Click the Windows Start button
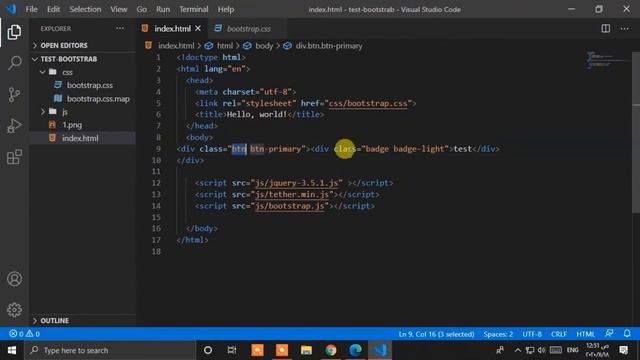The height and width of the screenshot is (360, 640). [12, 350]
